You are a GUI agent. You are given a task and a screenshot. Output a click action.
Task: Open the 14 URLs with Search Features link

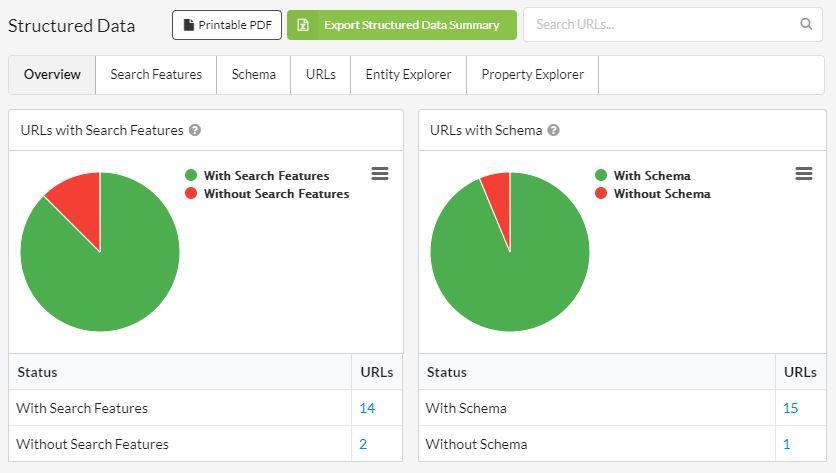367,408
